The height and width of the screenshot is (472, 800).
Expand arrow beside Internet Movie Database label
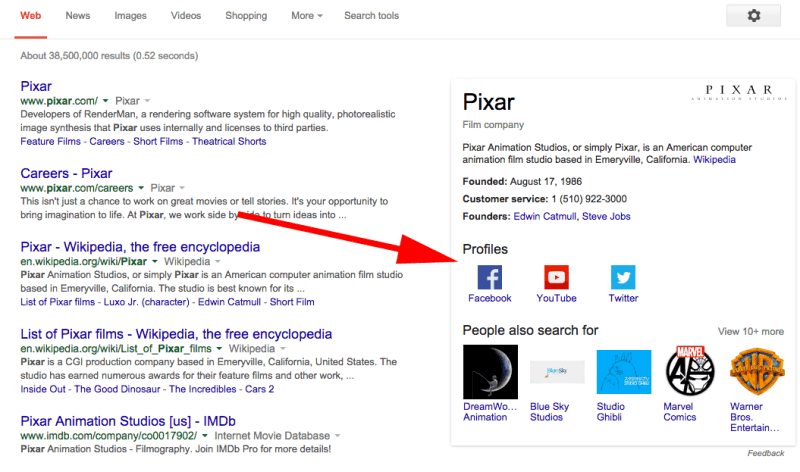[x=337, y=436]
